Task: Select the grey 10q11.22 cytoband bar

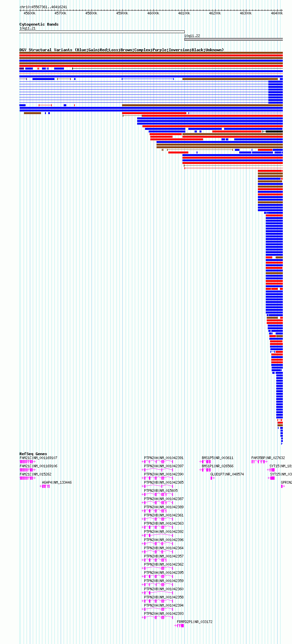Action: coord(234,39)
